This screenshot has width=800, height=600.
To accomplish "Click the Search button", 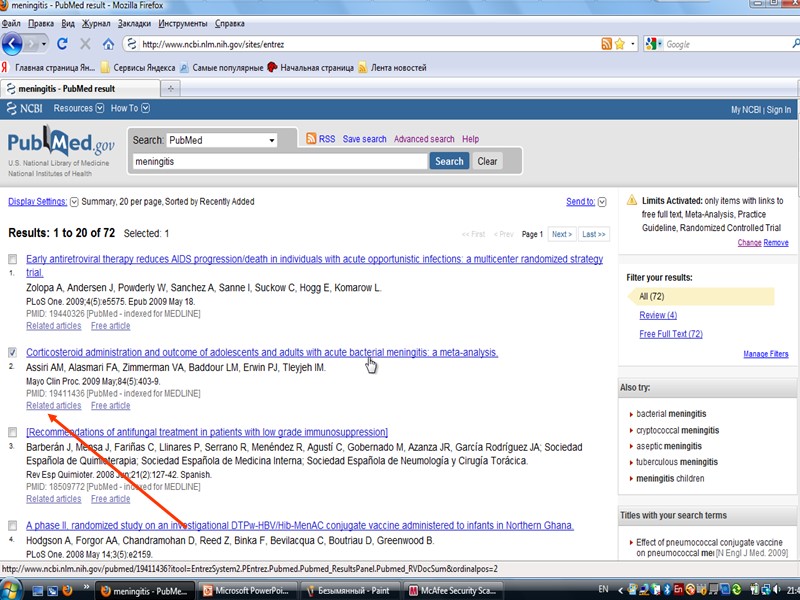I will (x=449, y=161).
